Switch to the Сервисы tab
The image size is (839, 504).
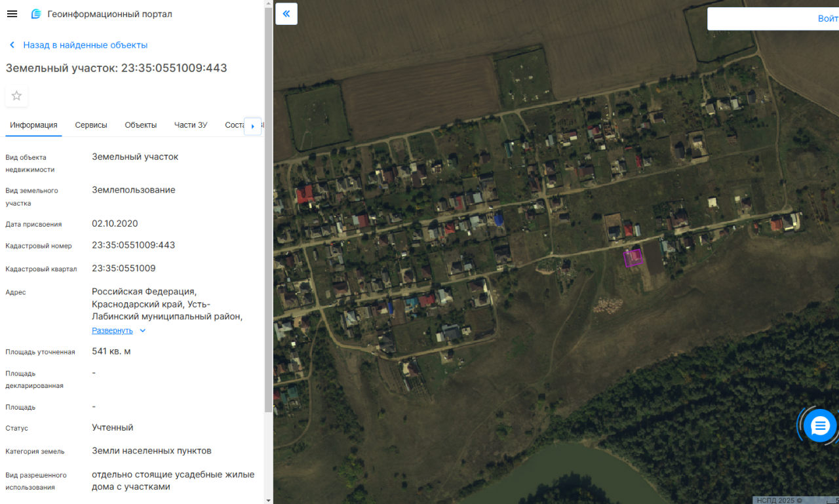click(x=91, y=125)
